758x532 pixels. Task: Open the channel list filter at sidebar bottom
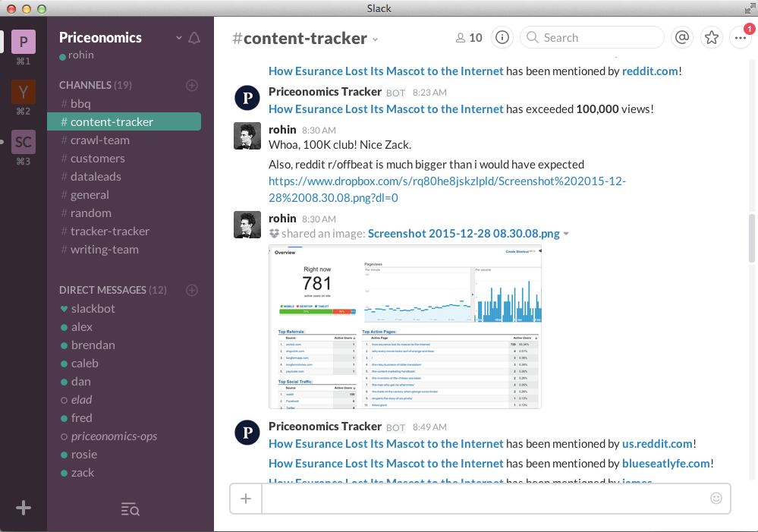(130, 509)
